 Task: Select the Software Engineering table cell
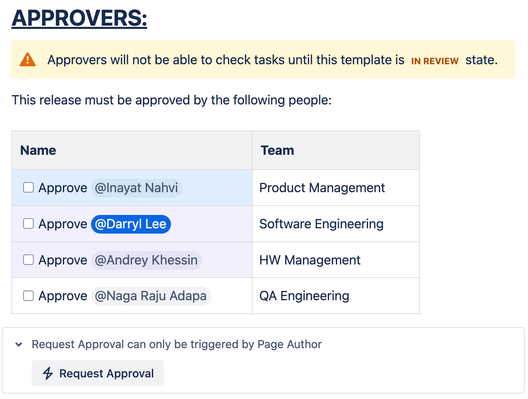click(x=336, y=224)
